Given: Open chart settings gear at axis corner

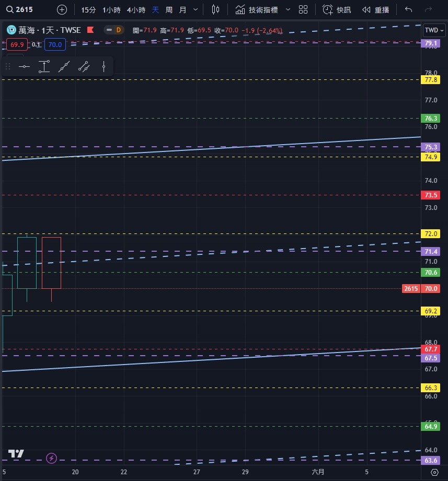Looking at the screenshot, I should 434,473.
